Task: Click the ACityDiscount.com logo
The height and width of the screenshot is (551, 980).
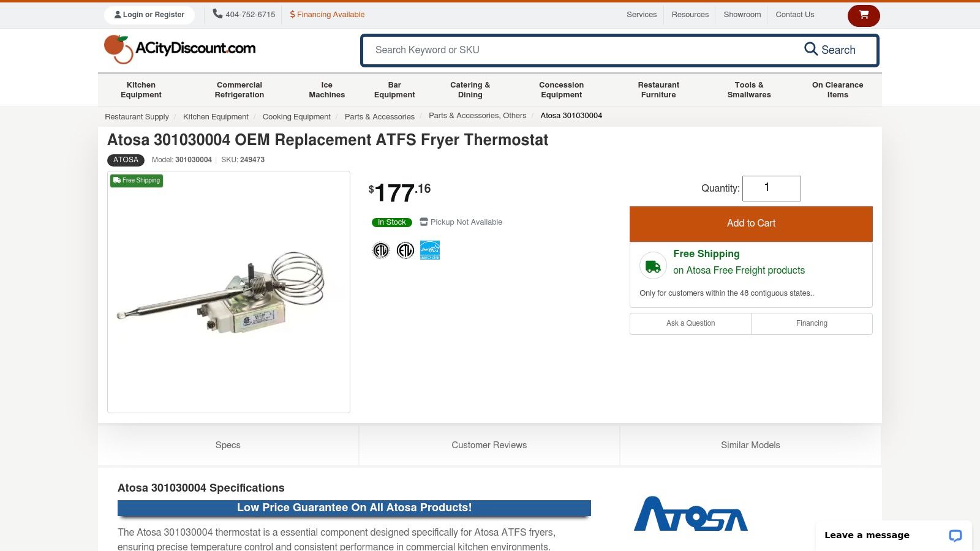Action: [180, 49]
